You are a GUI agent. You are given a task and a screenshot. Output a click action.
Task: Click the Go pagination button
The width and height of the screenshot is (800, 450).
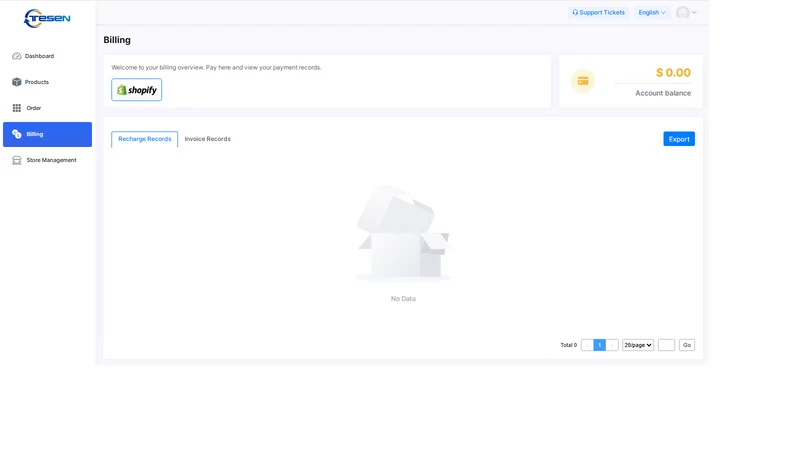pyautogui.click(x=687, y=345)
